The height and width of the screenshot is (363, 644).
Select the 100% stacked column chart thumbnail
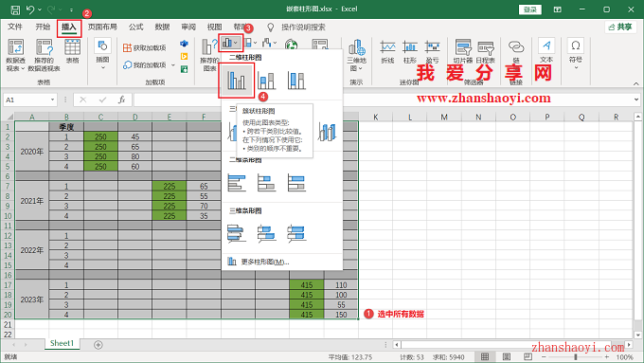[x=296, y=81]
